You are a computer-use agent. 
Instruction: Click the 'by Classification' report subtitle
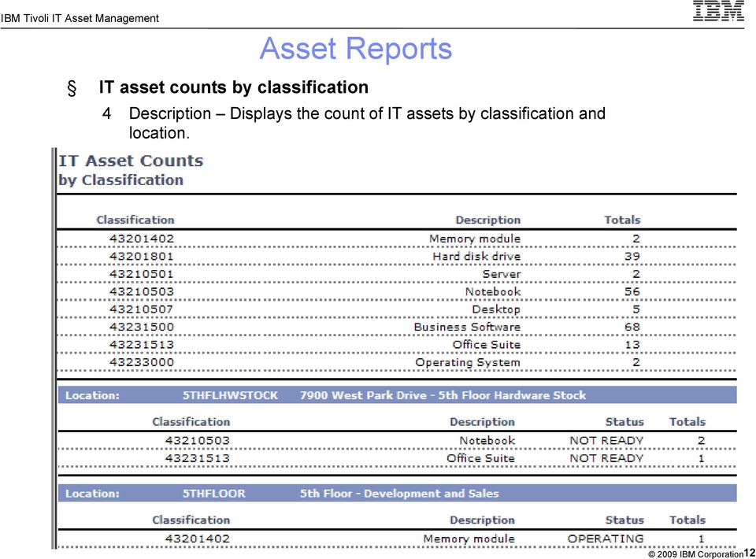pyautogui.click(x=121, y=180)
